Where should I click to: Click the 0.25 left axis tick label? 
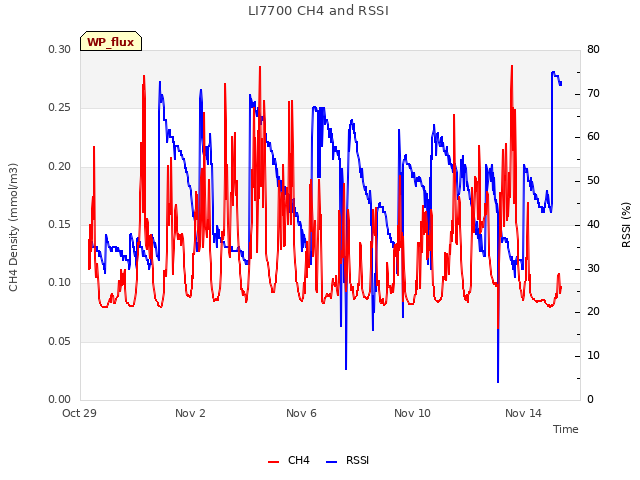pos(59,108)
